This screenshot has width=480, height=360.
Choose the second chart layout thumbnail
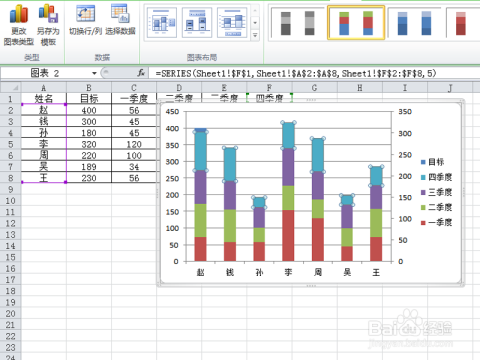click(x=197, y=23)
